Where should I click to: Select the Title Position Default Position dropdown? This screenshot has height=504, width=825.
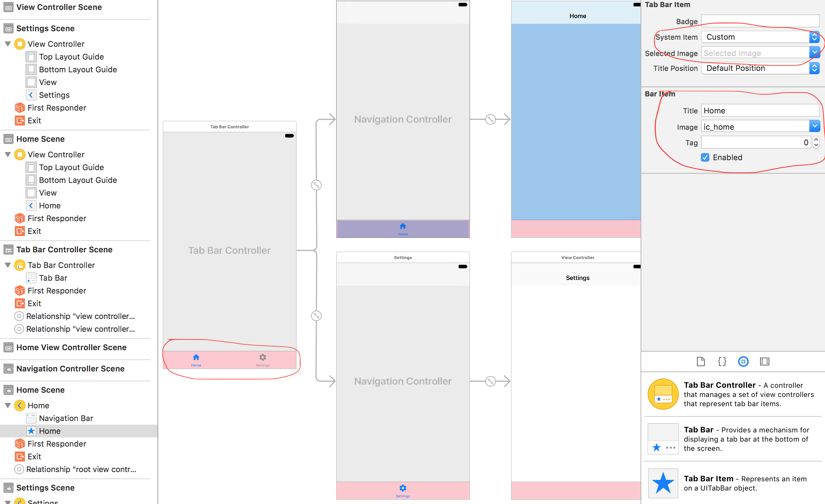(760, 68)
